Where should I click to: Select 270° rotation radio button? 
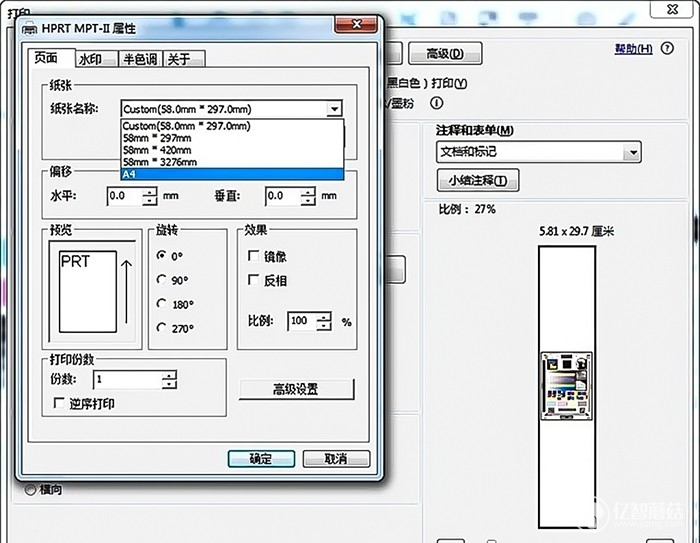[162, 328]
